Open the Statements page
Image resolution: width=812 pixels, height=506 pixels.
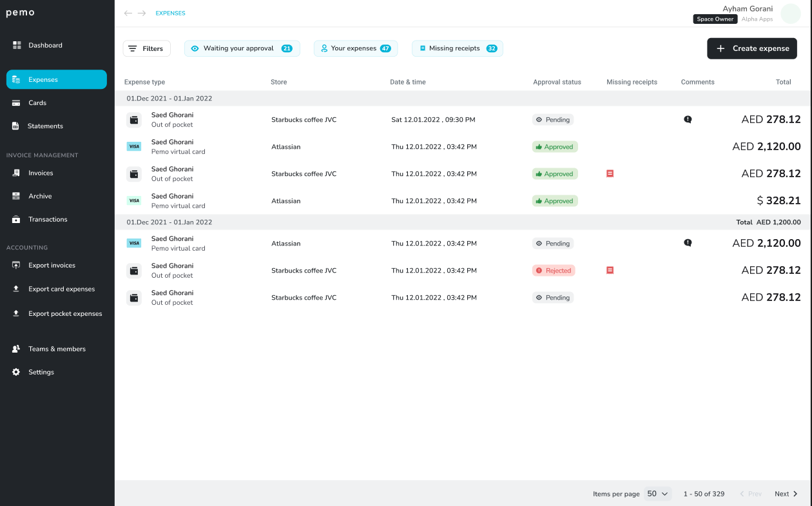coord(45,126)
